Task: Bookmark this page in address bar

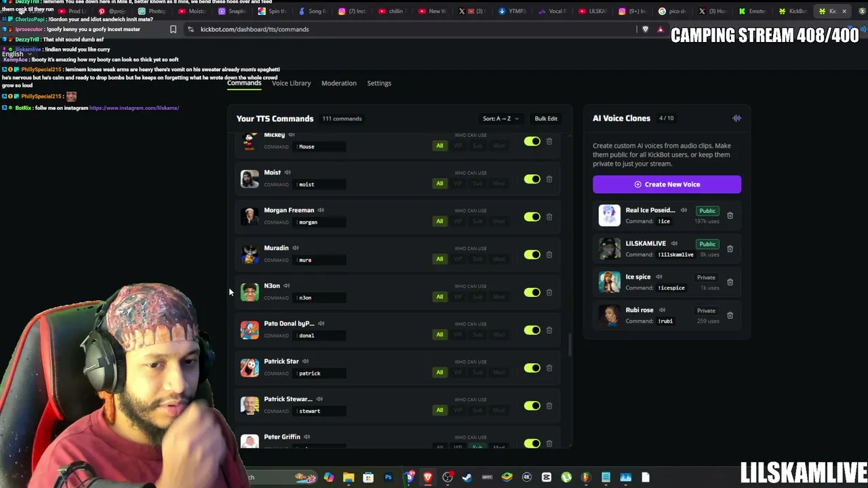Action: [x=173, y=29]
